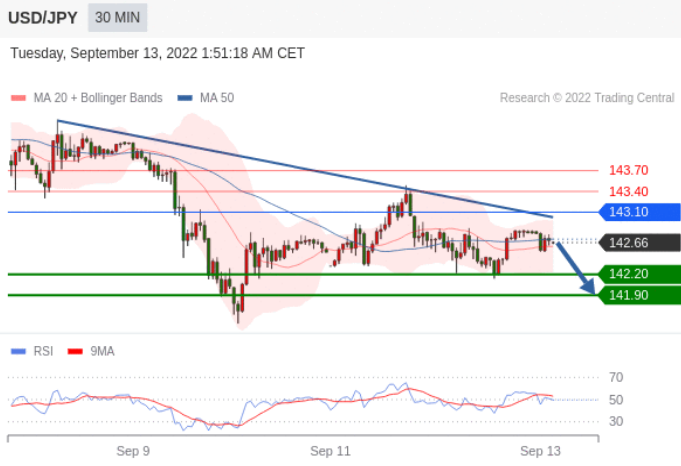Click the RSI 70 level label

[616, 377]
